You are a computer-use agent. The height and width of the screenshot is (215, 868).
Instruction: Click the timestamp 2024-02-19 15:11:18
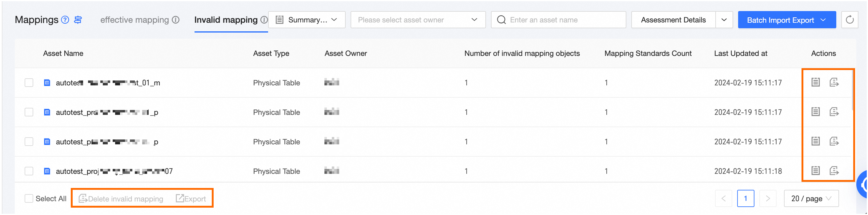tap(748, 171)
